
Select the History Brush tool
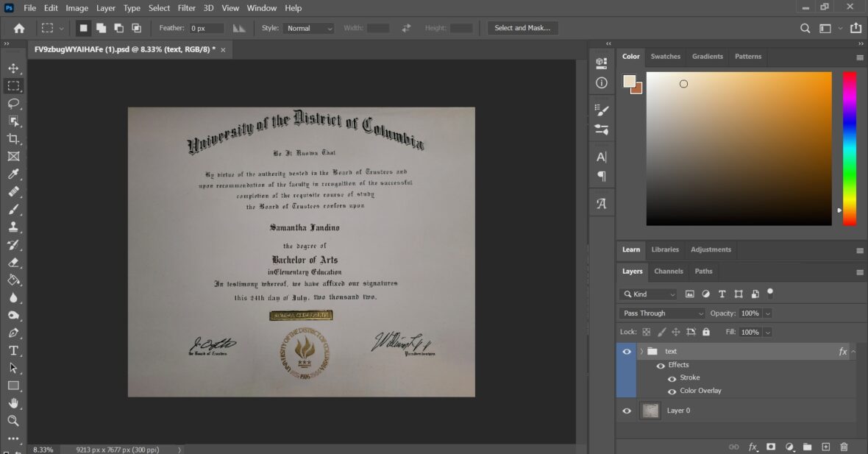click(13, 245)
